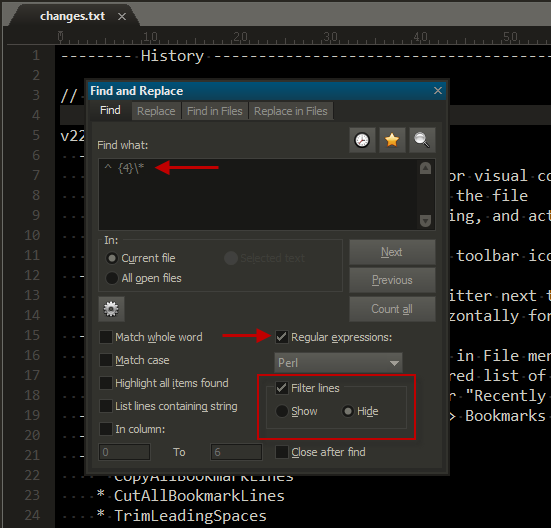This screenshot has height=528, width=551.
Task: Click the Next button
Action: point(392,252)
